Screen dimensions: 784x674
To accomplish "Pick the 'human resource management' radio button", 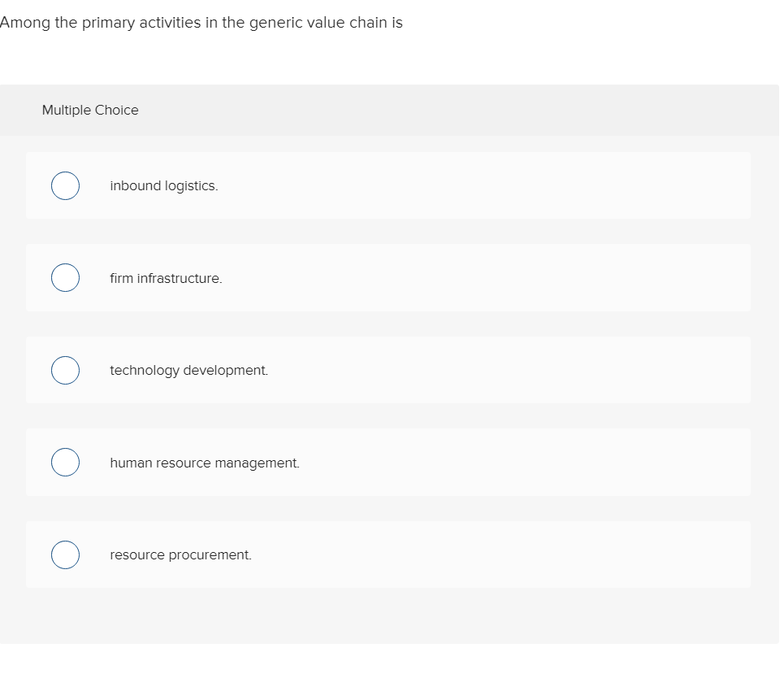I will tap(65, 463).
